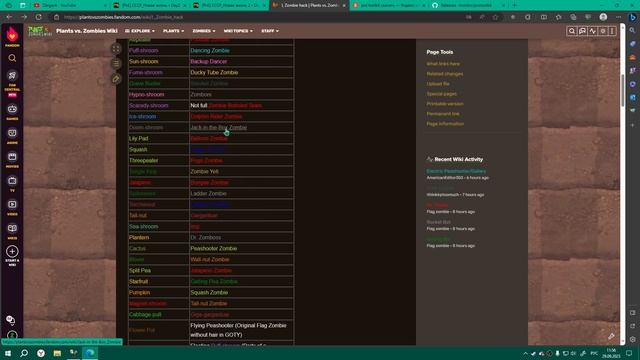Click the address bar URL field
640x360 pixels.
click(261, 17)
